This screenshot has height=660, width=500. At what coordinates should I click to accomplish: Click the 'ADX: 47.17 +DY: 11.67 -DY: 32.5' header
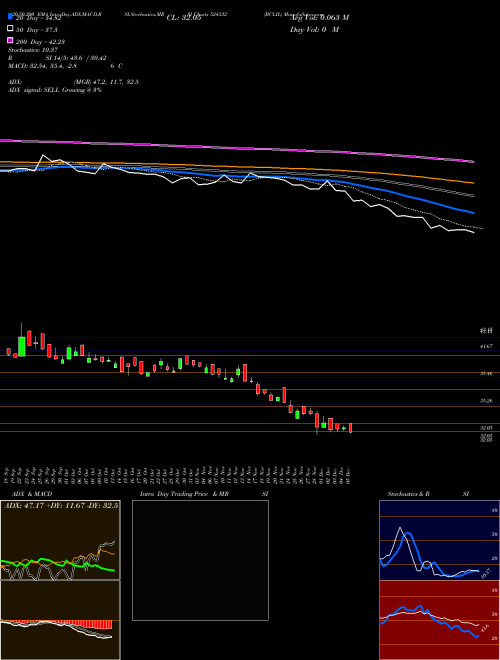coord(61,505)
